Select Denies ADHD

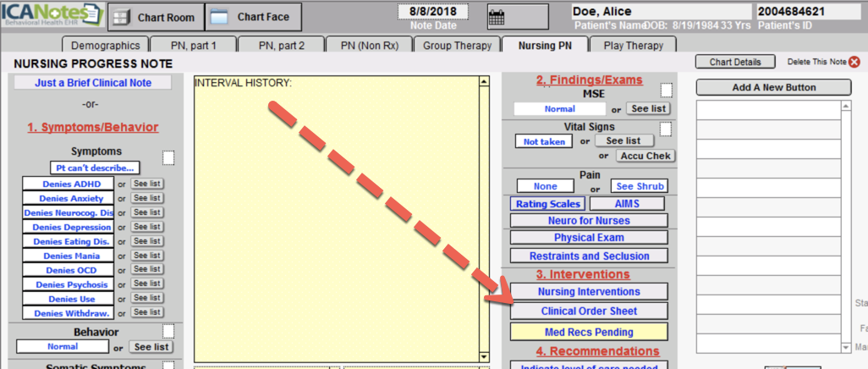click(x=68, y=184)
